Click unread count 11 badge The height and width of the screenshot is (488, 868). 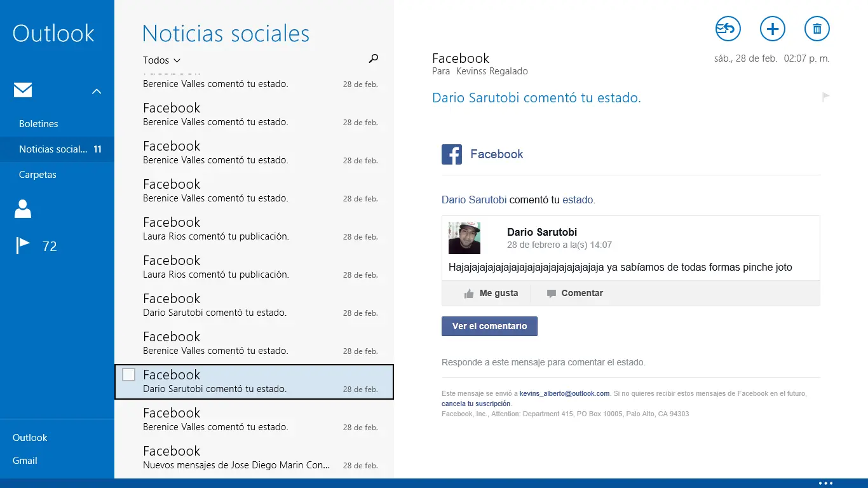coord(97,149)
